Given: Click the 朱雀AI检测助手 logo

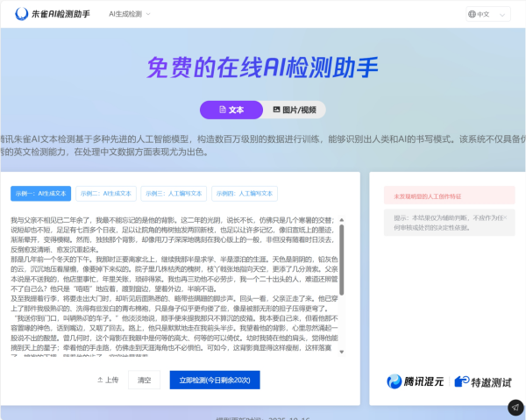Looking at the screenshot, I should [53, 14].
